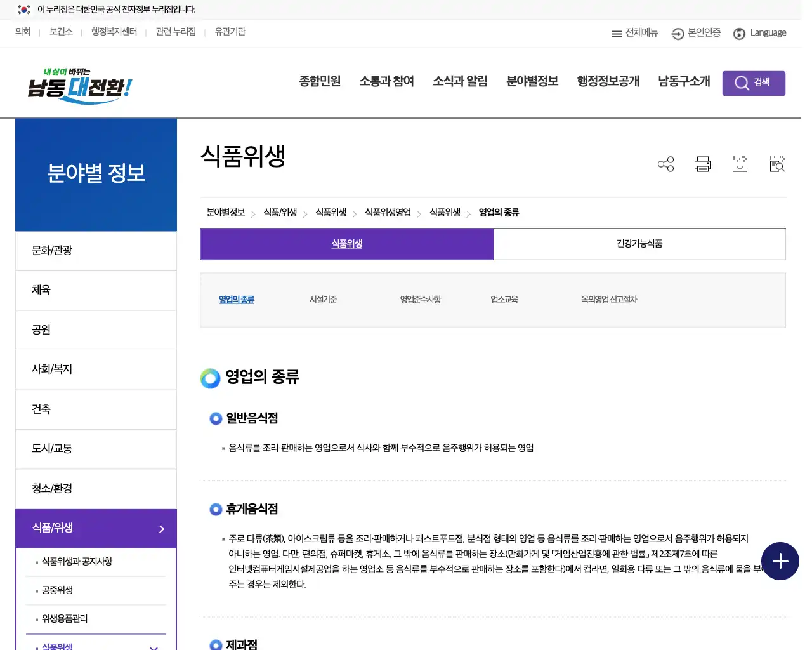Click the 남동 대전환 logo
Screen dimensions: 812x650
click(79, 86)
